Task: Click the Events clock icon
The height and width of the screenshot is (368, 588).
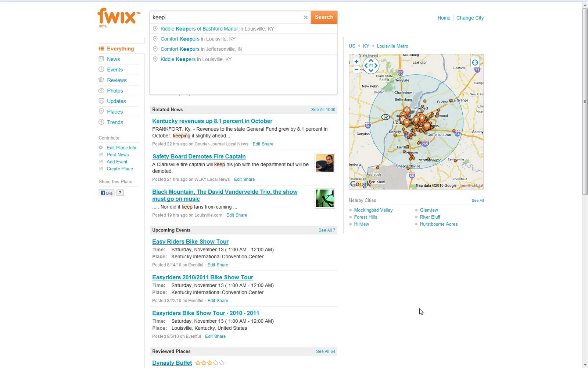Action: (101, 69)
